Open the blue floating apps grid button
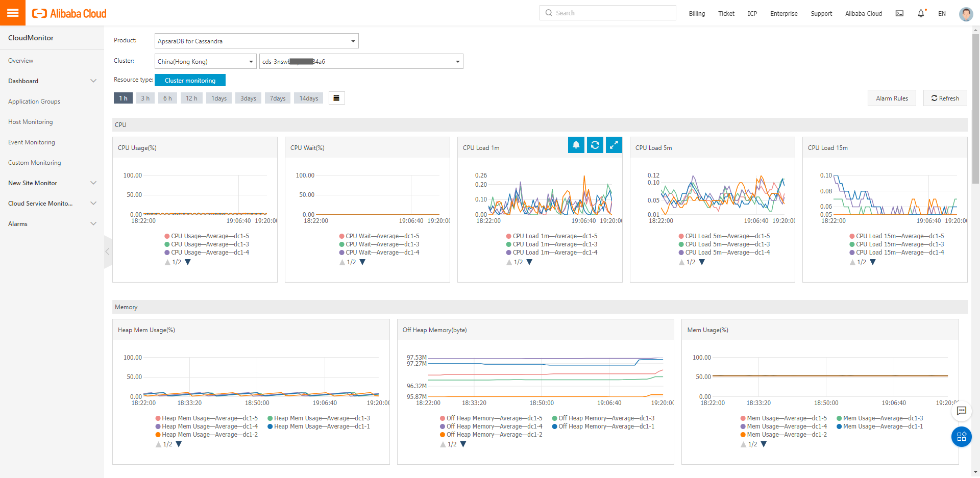Image resolution: width=980 pixels, height=478 pixels. (962, 437)
